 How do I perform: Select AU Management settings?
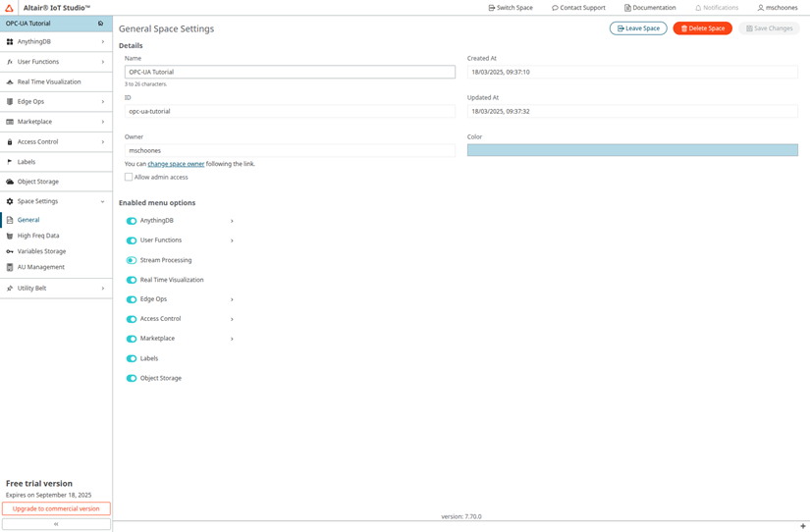pyautogui.click(x=56, y=268)
